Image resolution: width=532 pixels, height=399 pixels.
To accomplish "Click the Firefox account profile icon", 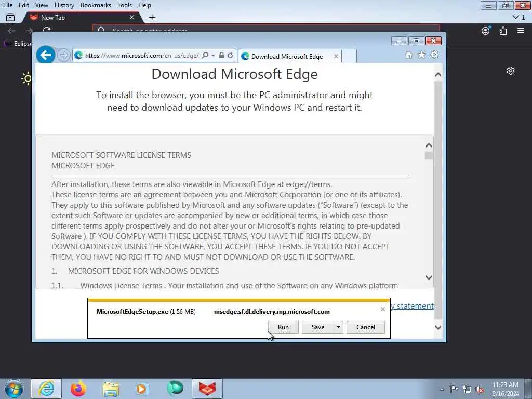I will tap(486, 31).
